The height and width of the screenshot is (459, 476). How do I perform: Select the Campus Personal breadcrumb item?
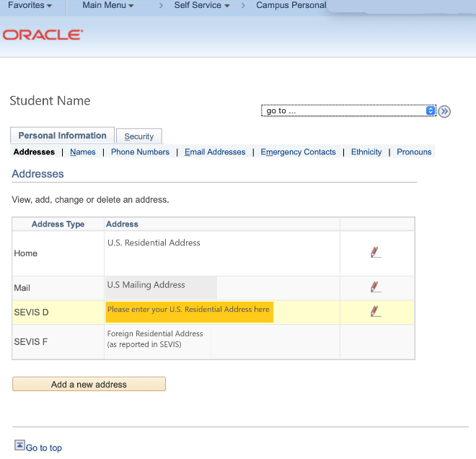(291, 6)
